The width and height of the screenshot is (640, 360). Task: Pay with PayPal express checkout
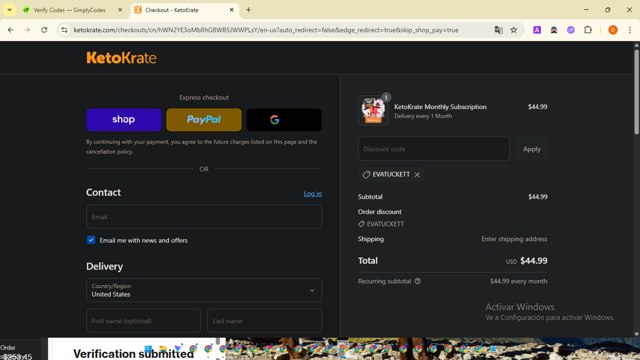[x=204, y=120]
